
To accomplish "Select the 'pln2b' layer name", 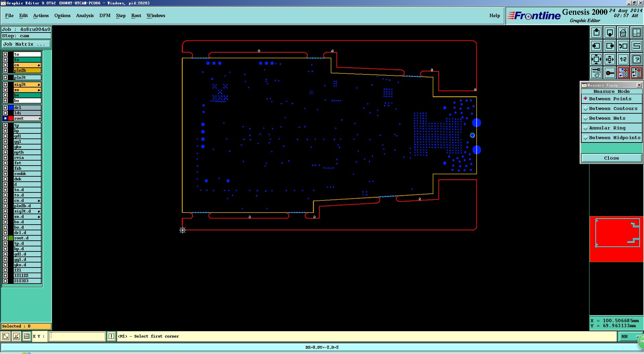I will pyautogui.click(x=27, y=70).
